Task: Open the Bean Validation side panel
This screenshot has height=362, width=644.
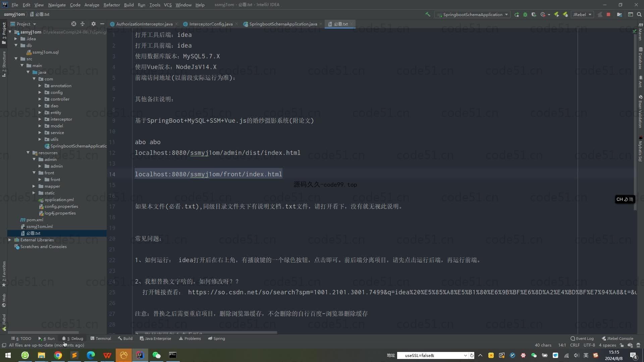Action: 640,111
